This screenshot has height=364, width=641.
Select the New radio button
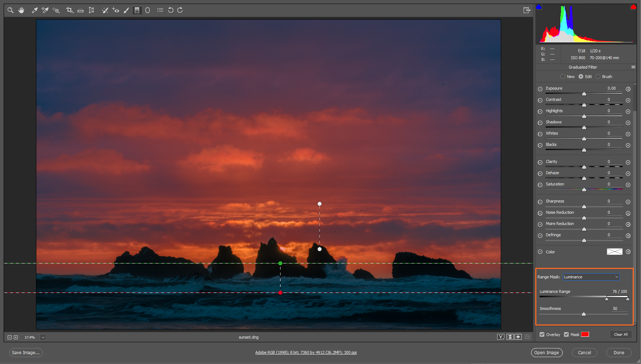pyautogui.click(x=563, y=76)
